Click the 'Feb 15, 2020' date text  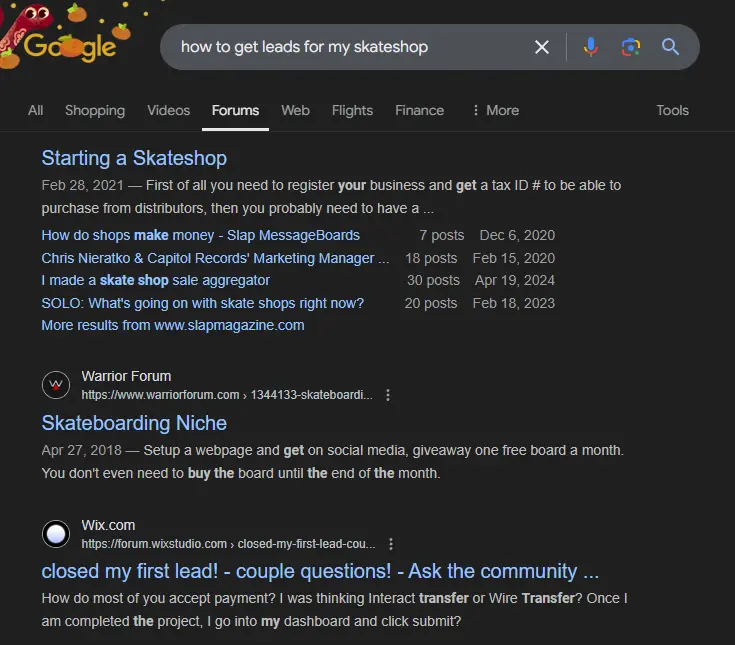click(x=514, y=258)
